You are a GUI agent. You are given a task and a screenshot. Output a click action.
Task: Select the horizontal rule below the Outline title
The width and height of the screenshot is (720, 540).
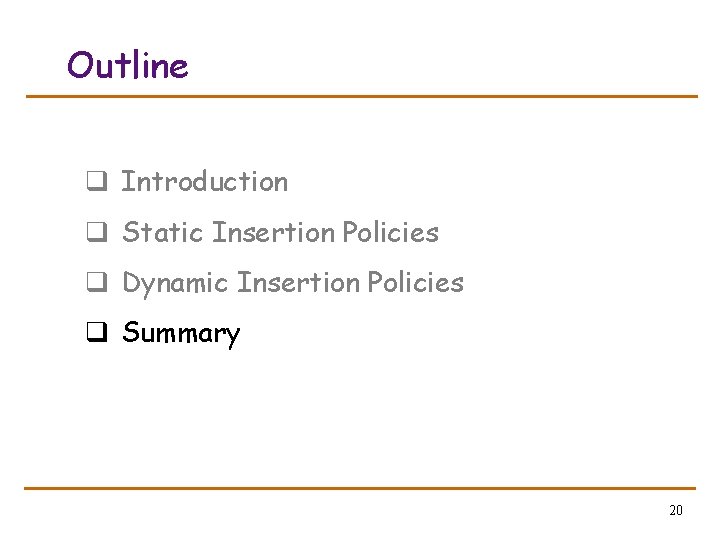click(361, 97)
